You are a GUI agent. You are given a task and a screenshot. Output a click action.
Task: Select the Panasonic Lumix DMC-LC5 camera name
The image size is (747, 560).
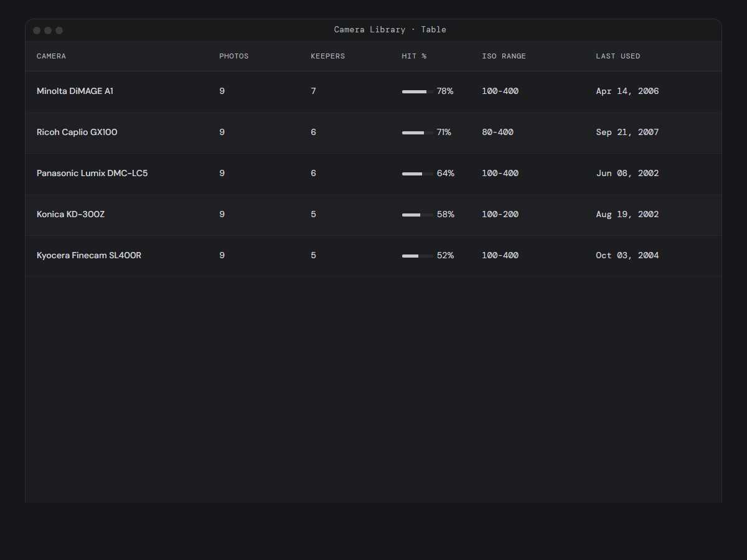click(92, 173)
